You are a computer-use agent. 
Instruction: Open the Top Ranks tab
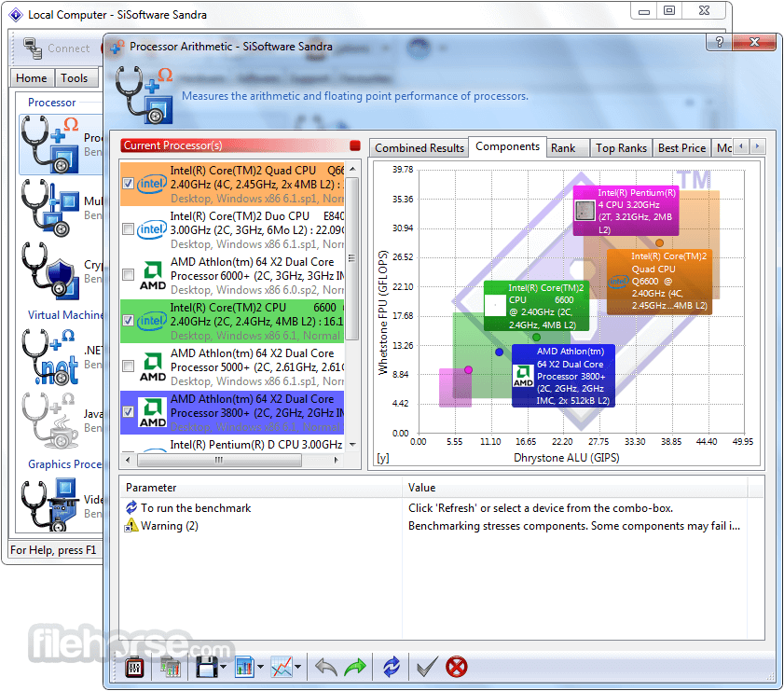point(621,148)
